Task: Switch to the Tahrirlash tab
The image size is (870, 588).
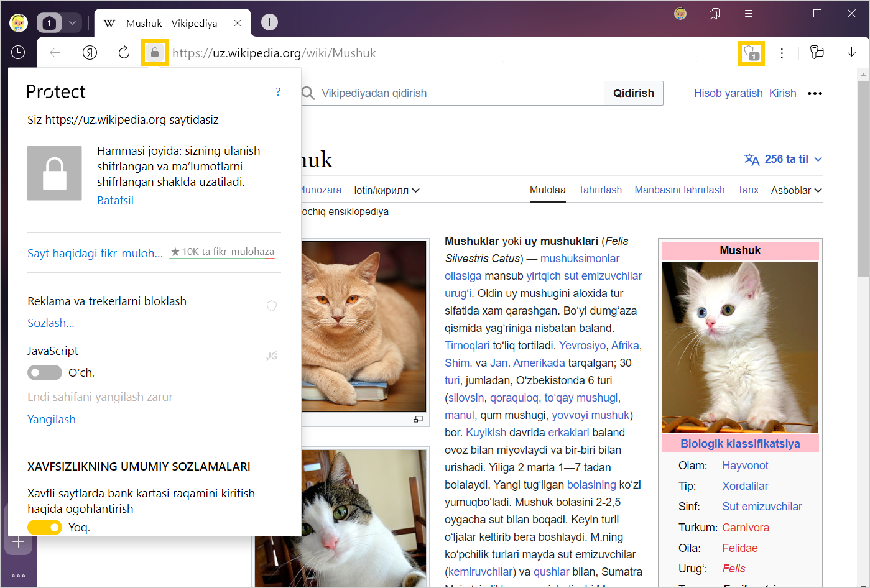Action: [x=599, y=190]
